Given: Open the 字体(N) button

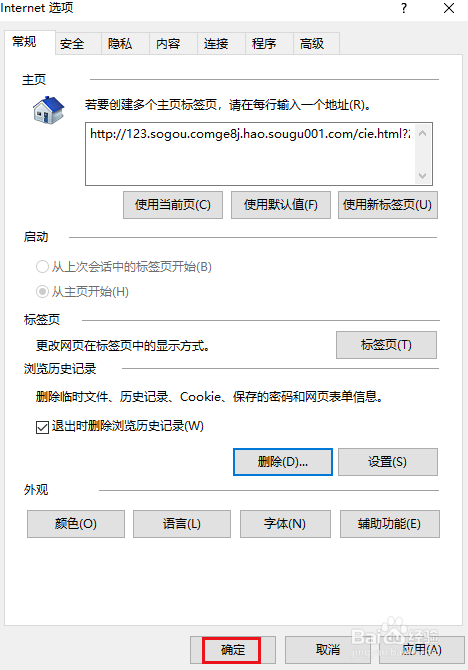Looking at the screenshot, I should (x=286, y=524).
